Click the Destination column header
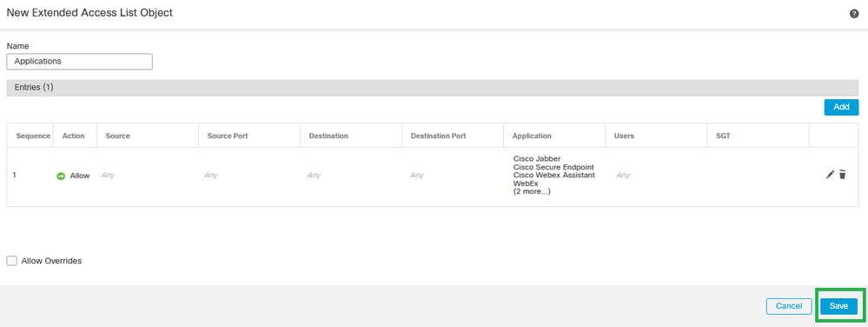868x327 pixels. (328, 136)
